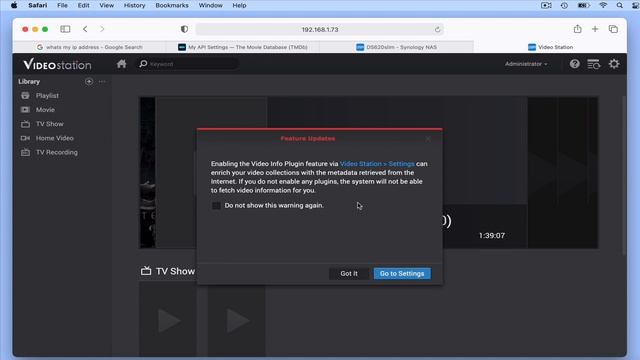Viewport: 640px width, 360px height.
Task: Open the Video Station help icon
Action: pos(574,64)
